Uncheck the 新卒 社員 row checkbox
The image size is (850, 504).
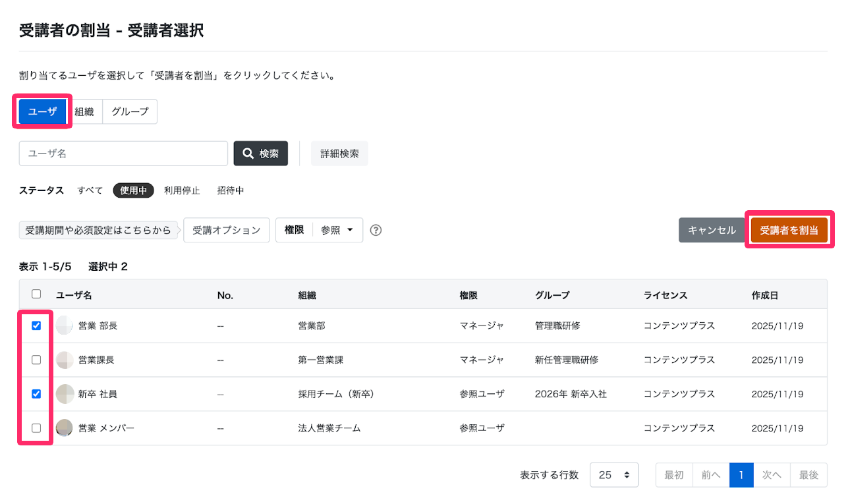36,394
